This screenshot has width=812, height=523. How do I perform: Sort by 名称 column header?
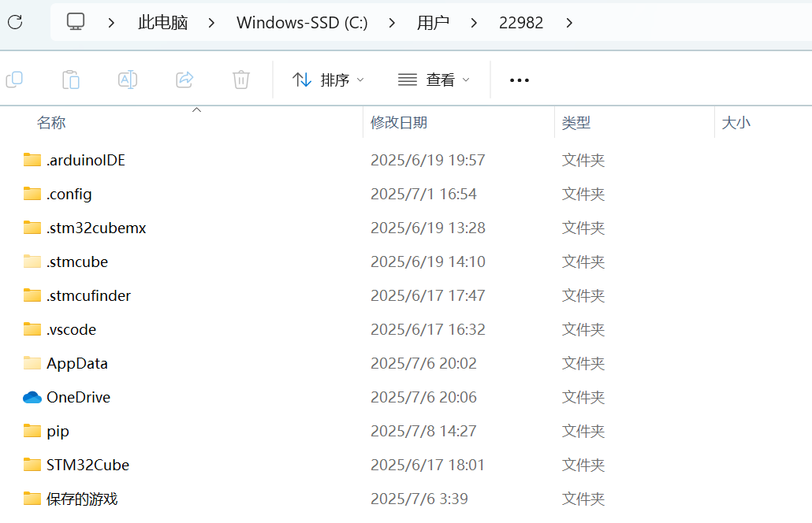51,123
